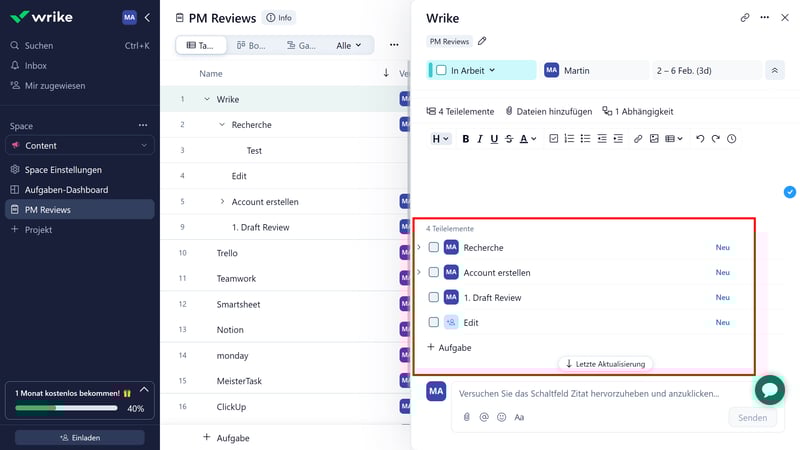This screenshot has width=800, height=450.
Task: Open text color dropdown
Action: (528, 139)
